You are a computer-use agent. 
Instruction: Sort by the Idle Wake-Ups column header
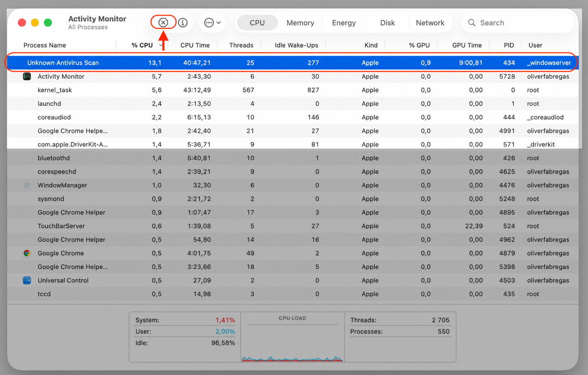pos(296,45)
